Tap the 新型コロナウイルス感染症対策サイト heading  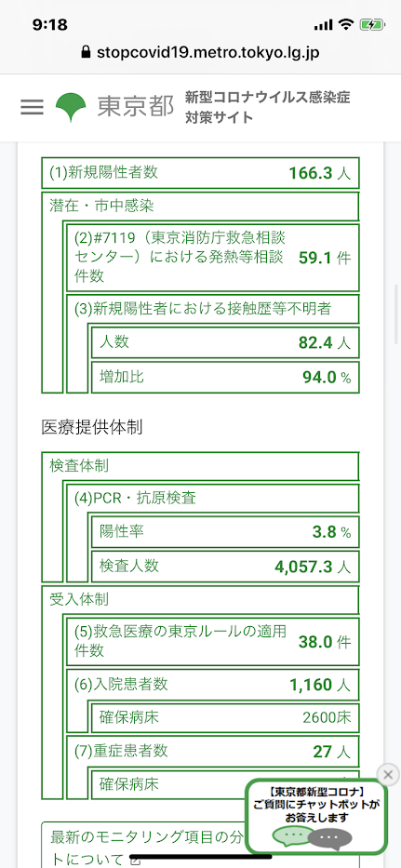[268, 107]
